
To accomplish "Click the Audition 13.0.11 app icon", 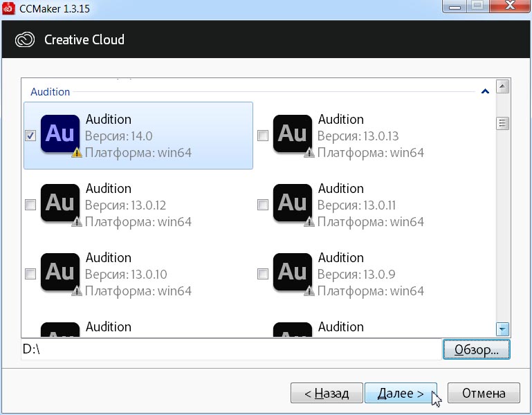I will (293, 203).
